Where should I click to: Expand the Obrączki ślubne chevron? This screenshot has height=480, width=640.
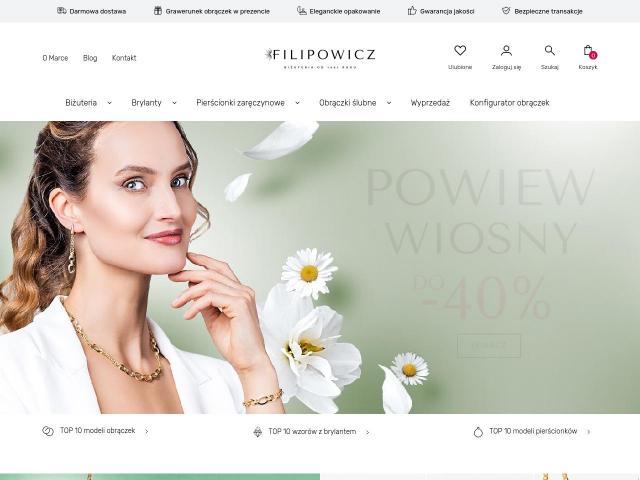tap(389, 103)
